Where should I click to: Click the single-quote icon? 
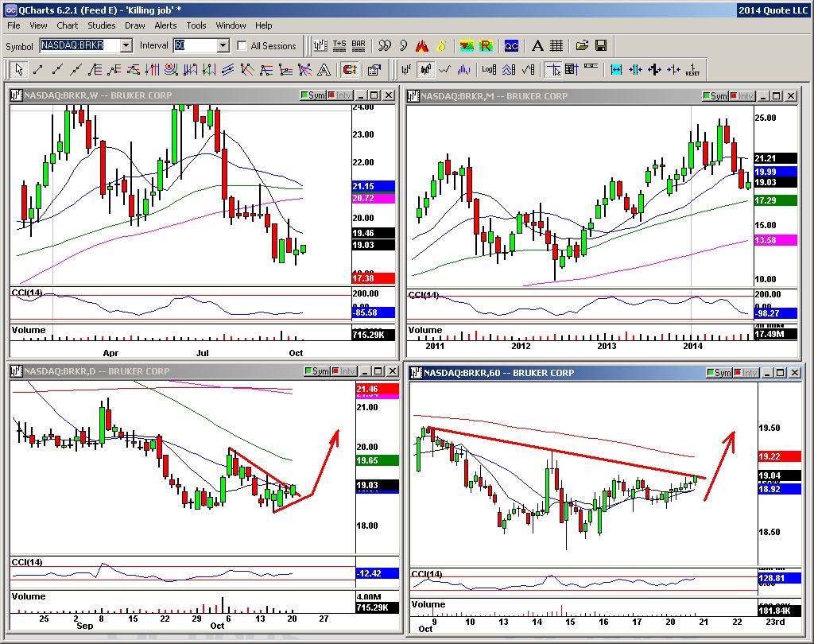coord(403,45)
